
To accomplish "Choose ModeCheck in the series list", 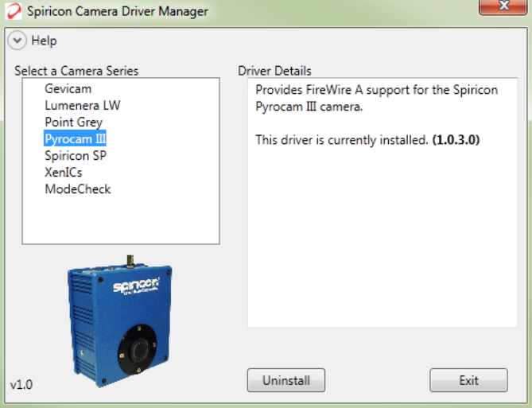I will pos(78,189).
